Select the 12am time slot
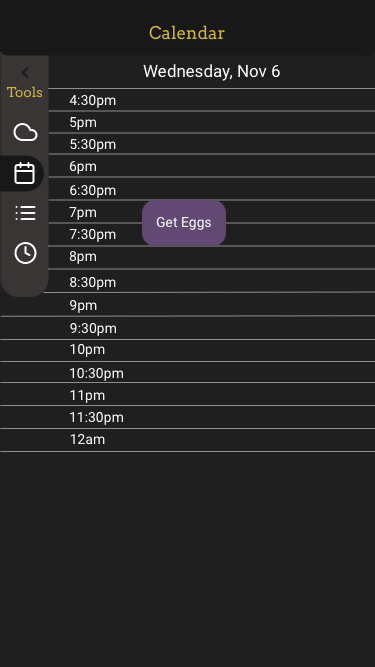The height and width of the screenshot is (667, 375). pyautogui.click(x=188, y=440)
